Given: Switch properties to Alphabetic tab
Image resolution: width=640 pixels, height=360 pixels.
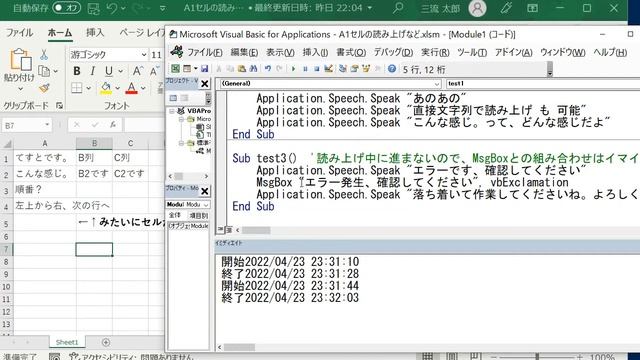Looking at the screenshot, I should pos(174,215).
